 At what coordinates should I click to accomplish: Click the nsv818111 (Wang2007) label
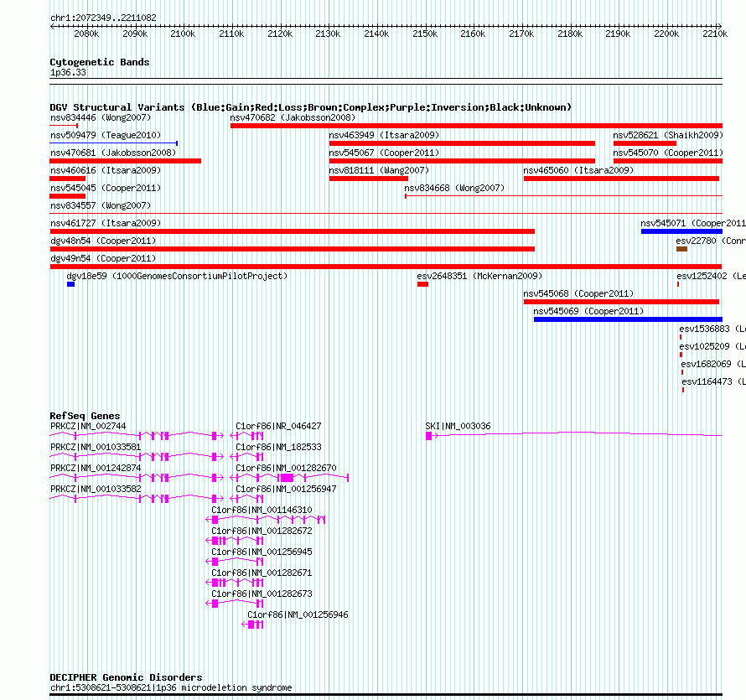pyautogui.click(x=379, y=170)
